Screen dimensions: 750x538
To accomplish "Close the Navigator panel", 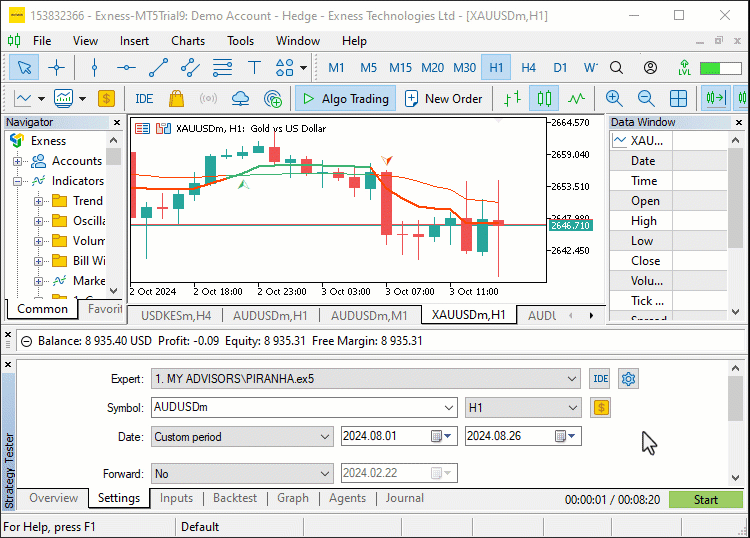I will pyautogui.click(x=117, y=123).
